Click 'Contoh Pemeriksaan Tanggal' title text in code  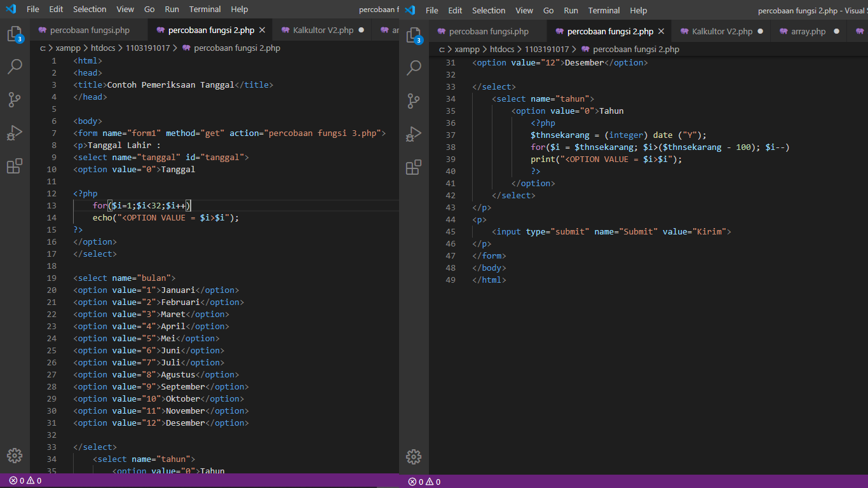[171, 85]
